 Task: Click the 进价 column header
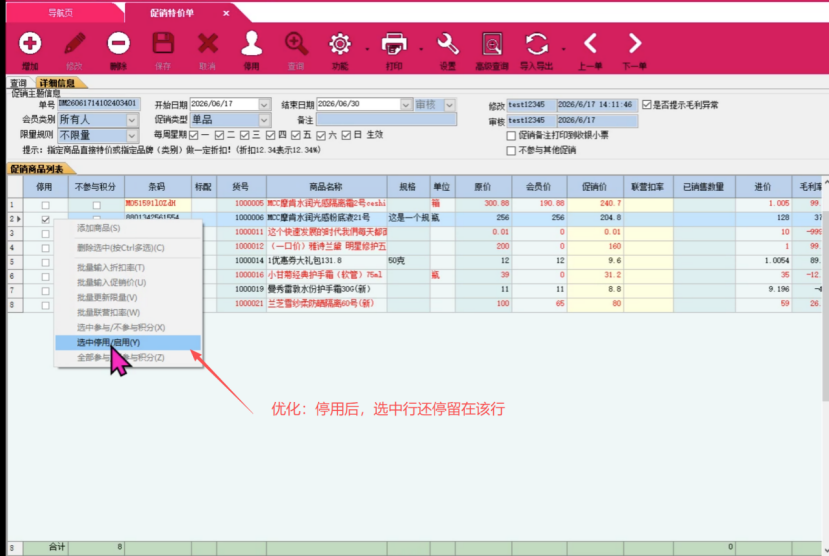(x=763, y=187)
